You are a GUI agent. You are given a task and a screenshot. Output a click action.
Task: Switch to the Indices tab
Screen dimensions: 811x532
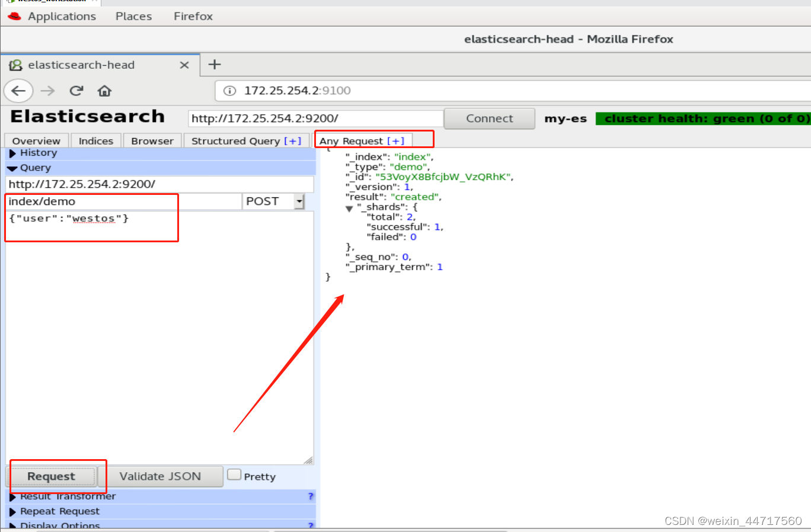pyautogui.click(x=96, y=141)
